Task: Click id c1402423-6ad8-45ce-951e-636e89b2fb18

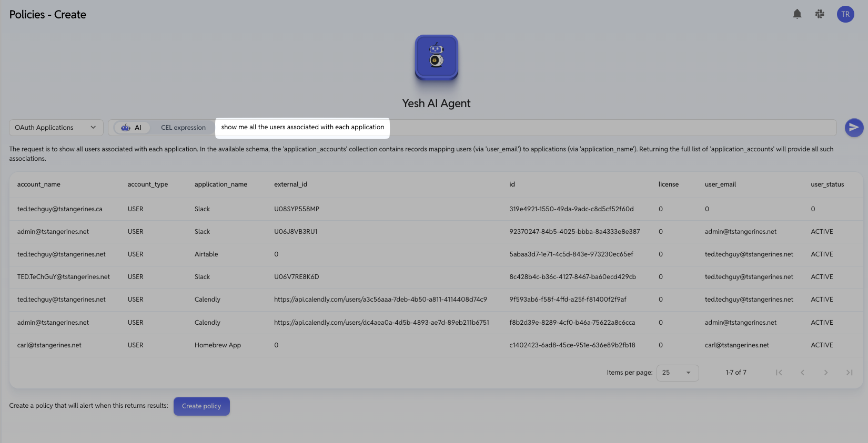Action: click(572, 345)
